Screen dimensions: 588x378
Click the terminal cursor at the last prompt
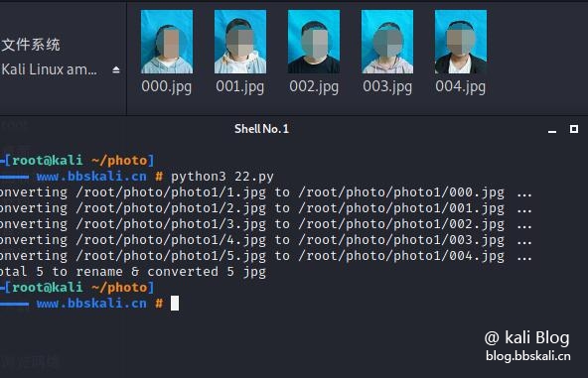[x=175, y=303]
